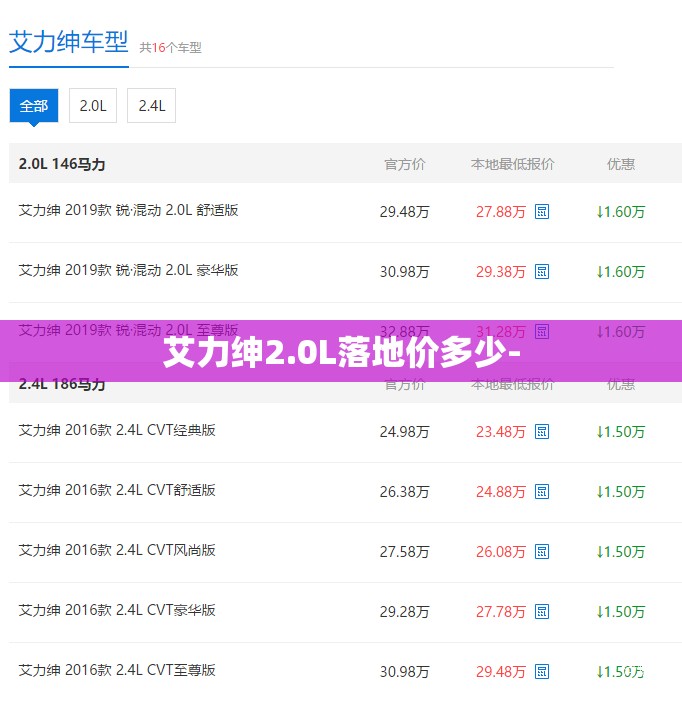Click local price 24.88万
Screen dimensions: 682x702
tap(501, 492)
